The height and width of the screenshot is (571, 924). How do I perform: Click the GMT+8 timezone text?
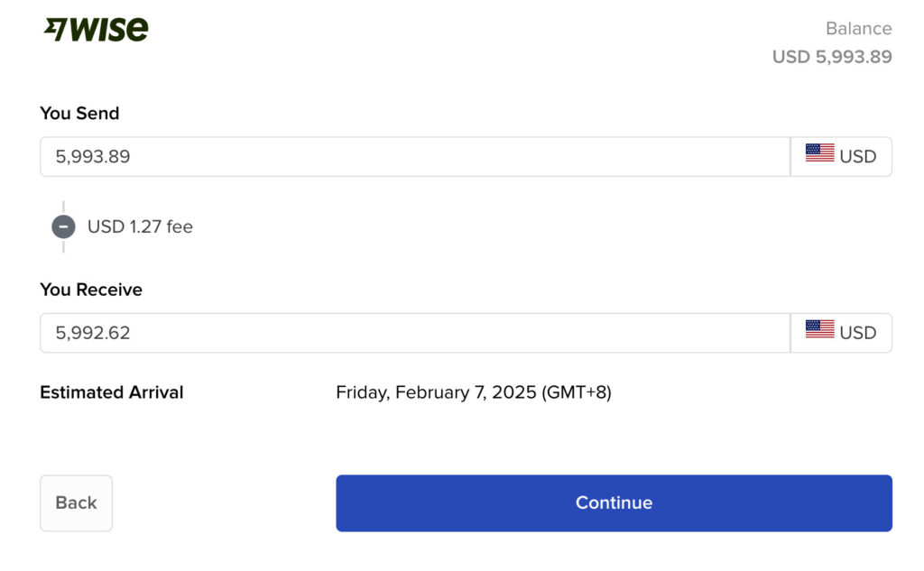tap(577, 392)
